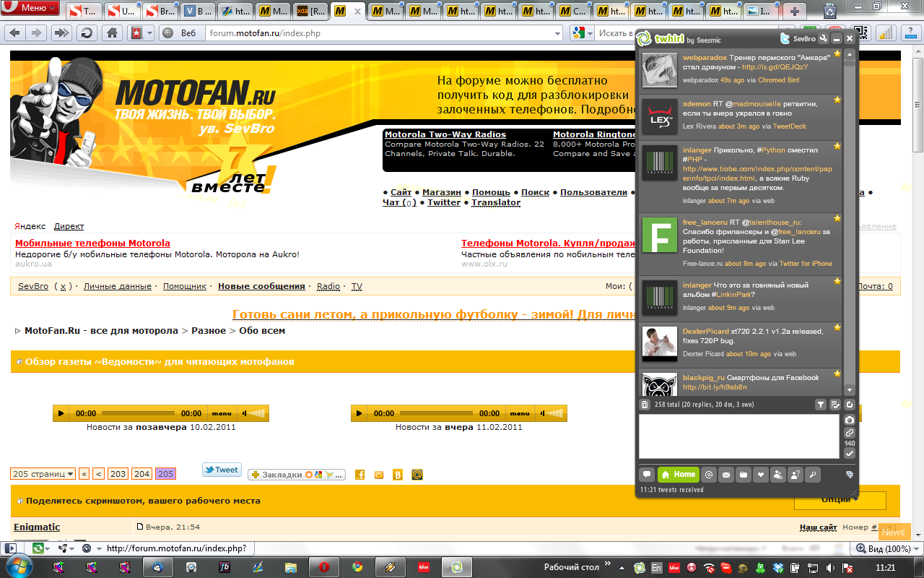Viewport: 924px width, 578px height.
Task: Adjust volume of the 11.02.2011 player
Action: click(552, 413)
